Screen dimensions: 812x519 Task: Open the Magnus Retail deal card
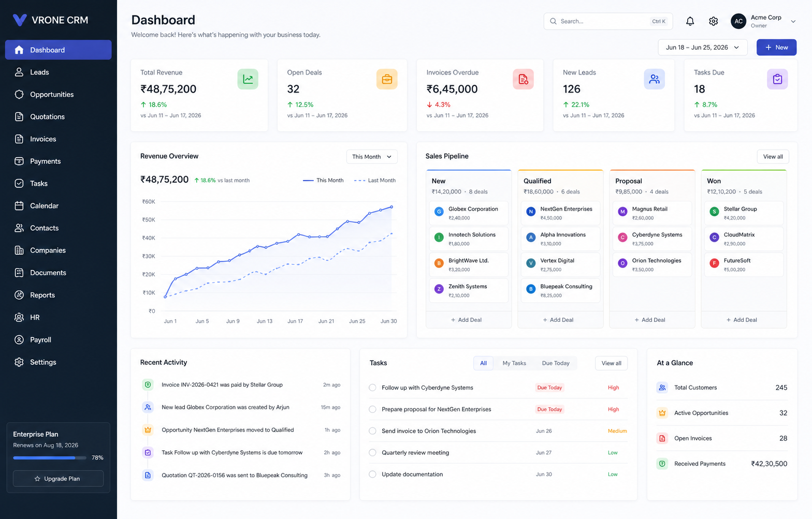(x=652, y=213)
